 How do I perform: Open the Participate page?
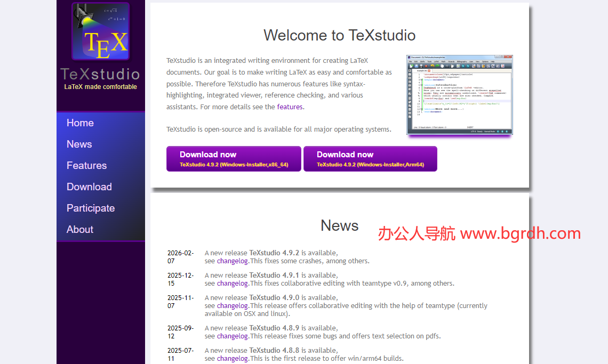[x=91, y=208]
